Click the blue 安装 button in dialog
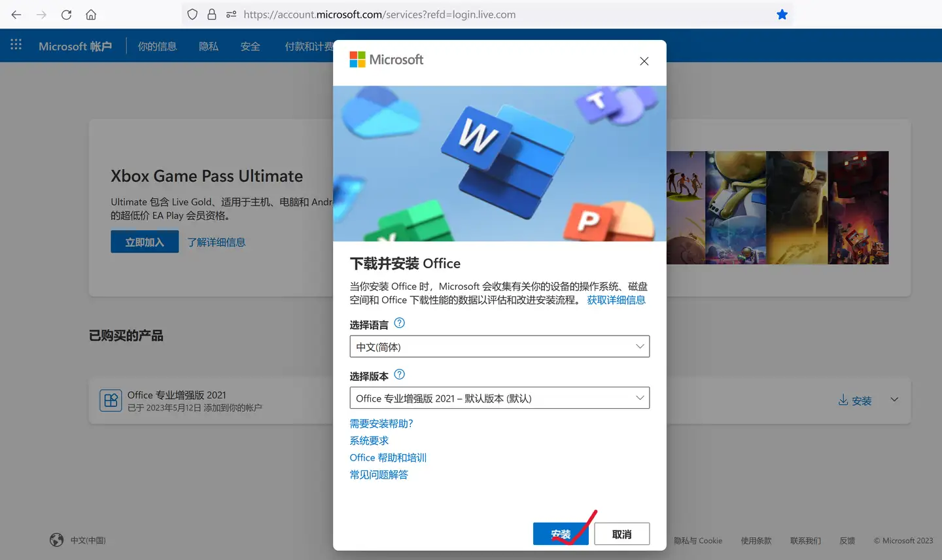This screenshot has height=560, width=942. (x=561, y=534)
